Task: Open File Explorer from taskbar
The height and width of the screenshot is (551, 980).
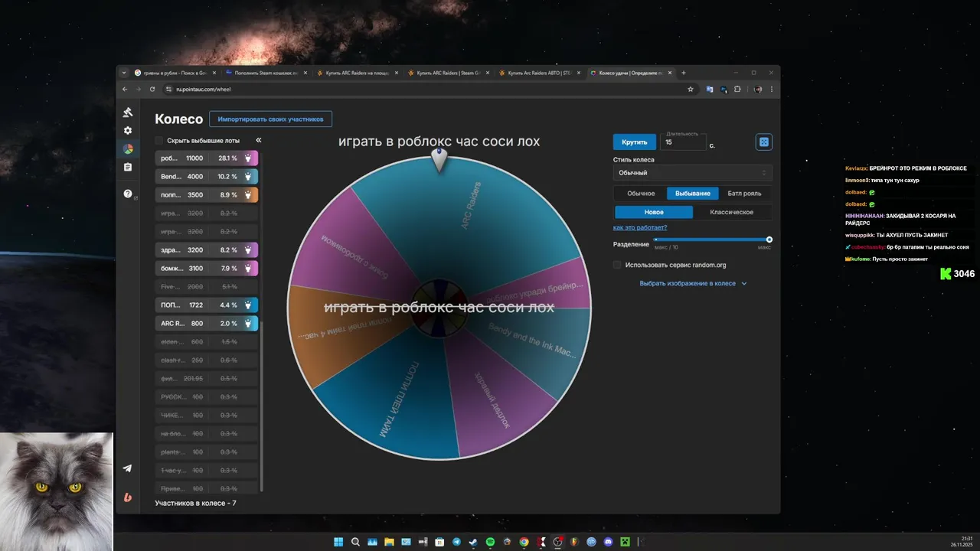Action: coord(389,542)
